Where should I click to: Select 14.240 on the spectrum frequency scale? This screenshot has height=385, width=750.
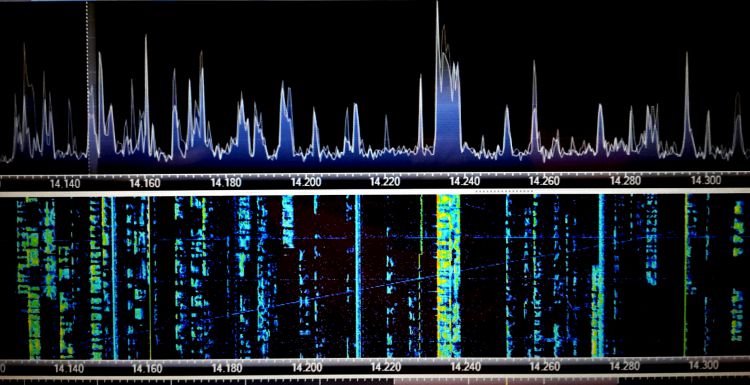[464, 182]
